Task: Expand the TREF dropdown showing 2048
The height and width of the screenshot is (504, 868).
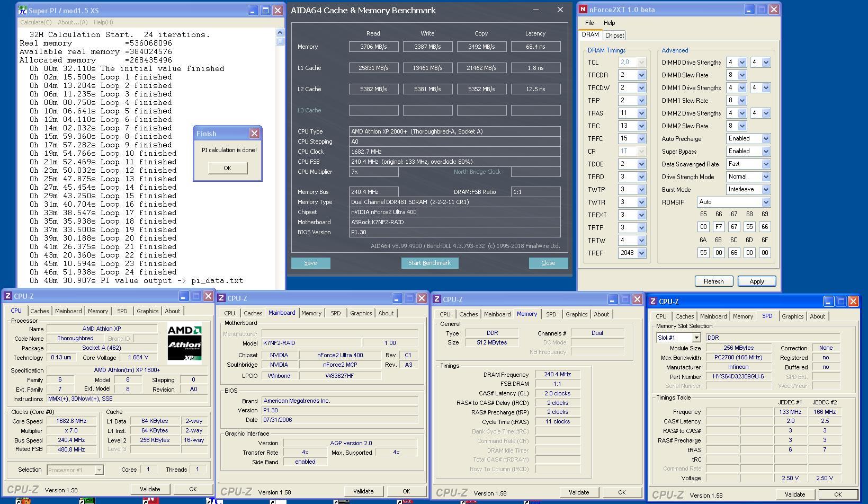Action: click(641, 253)
